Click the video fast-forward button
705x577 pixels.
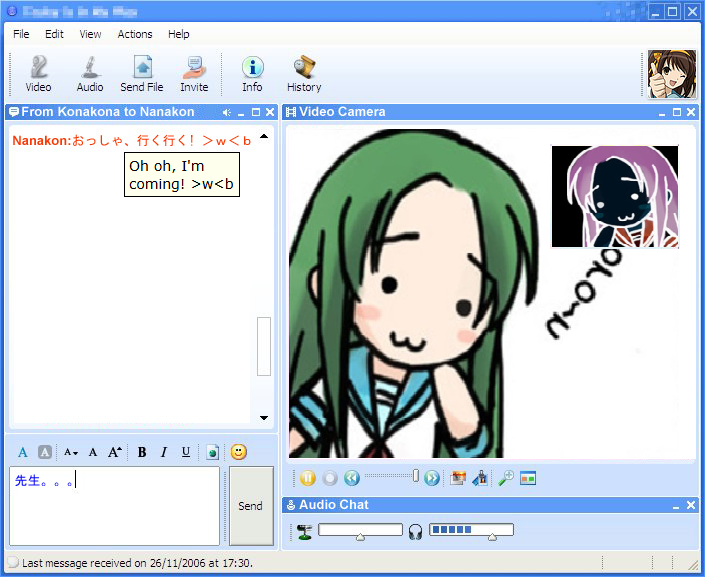[432, 478]
